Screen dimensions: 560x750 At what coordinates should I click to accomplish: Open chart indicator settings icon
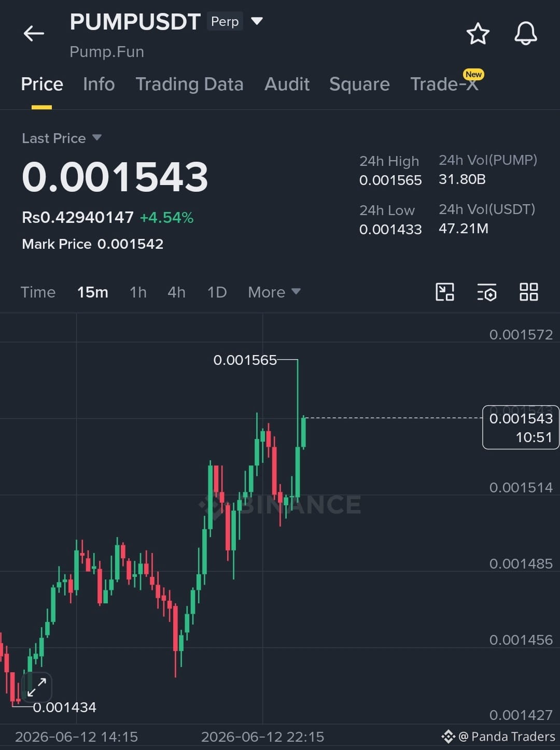click(x=487, y=292)
